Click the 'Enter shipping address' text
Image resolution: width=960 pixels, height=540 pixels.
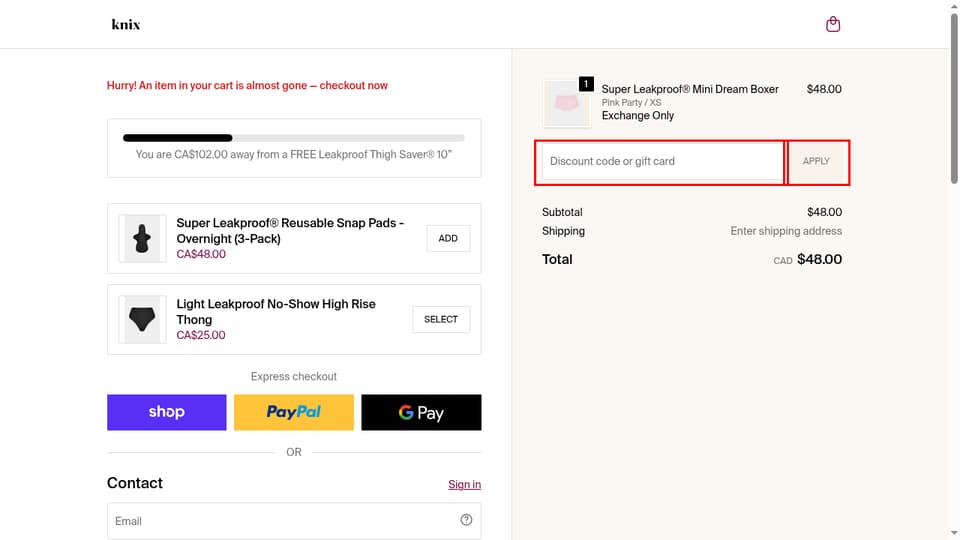point(786,231)
